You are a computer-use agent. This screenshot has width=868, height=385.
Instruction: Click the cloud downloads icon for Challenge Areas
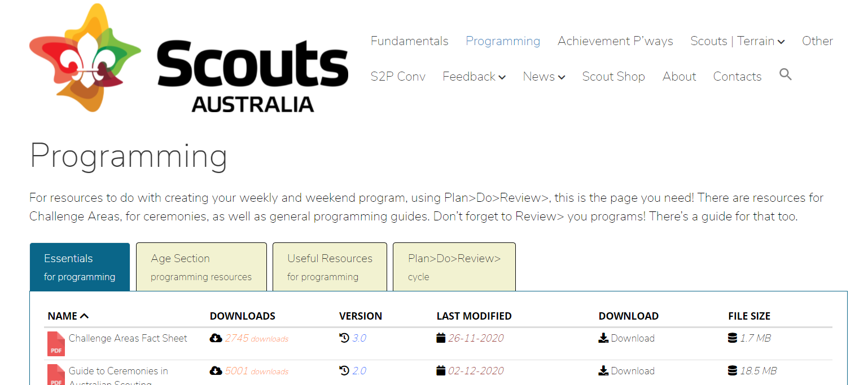click(x=216, y=338)
